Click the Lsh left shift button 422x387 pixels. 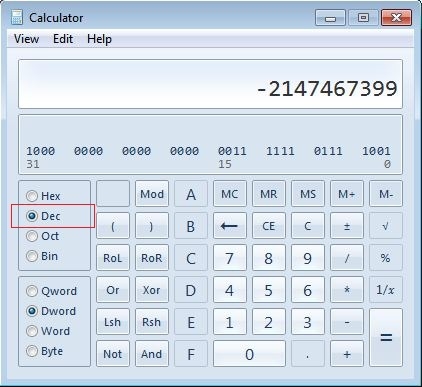[x=113, y=322]
